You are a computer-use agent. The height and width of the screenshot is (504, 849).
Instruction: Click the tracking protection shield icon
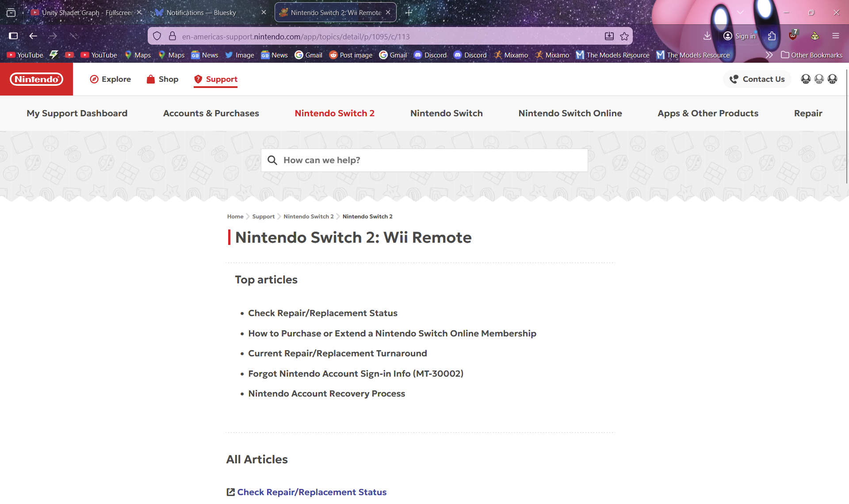(157, 36)
